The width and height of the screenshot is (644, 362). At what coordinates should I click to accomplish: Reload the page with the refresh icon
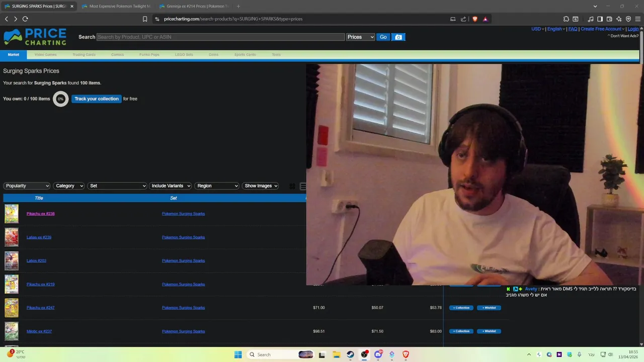point(25,19)
